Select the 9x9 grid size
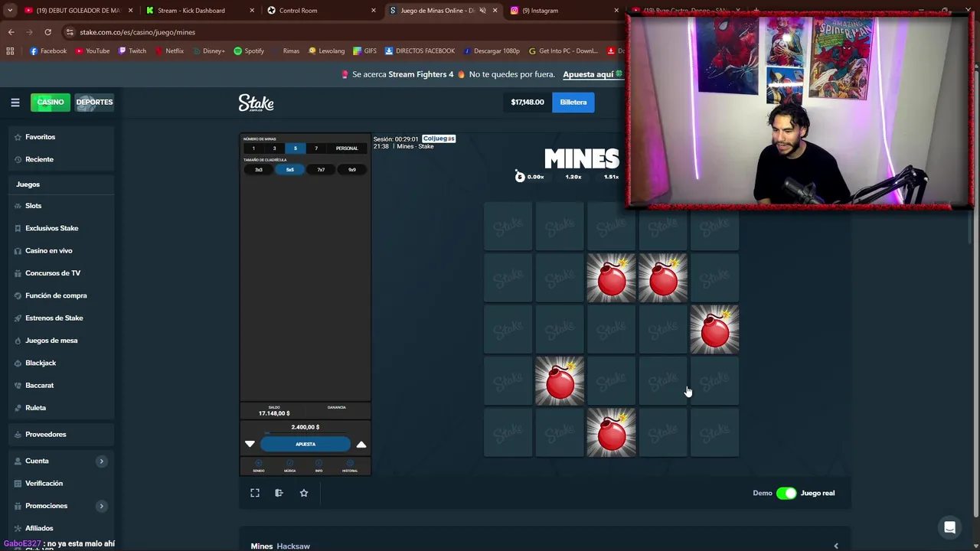The width and height of the screenshot is (980, 551). (352, 170)
